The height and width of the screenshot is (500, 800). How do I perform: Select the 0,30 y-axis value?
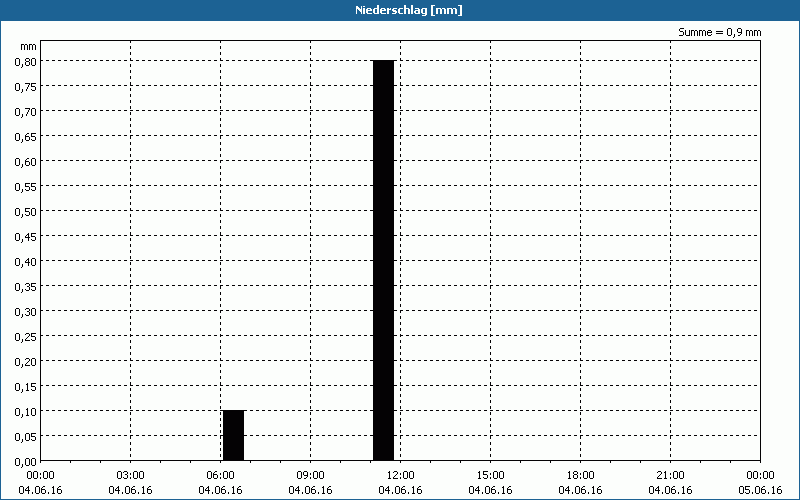pyautogui.click(x=26, y=311)
